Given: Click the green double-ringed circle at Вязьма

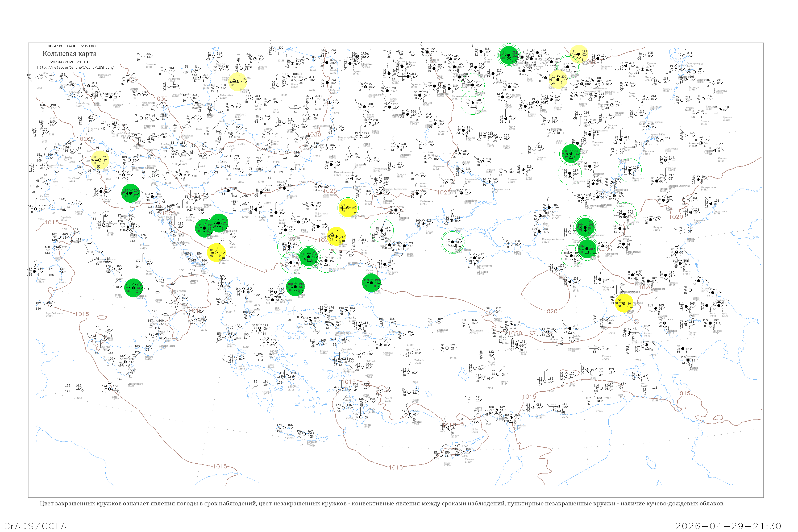Looking at the screenshot, I should (x=509, y=55).
